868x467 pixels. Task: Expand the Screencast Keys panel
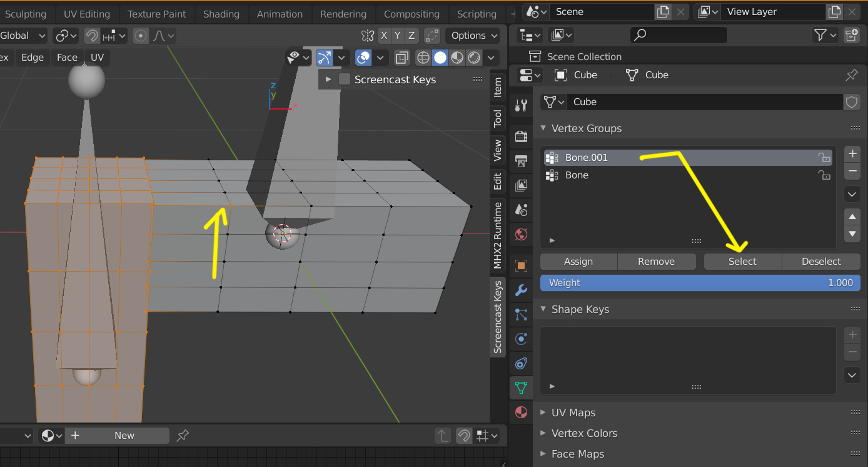click(328, 80)
